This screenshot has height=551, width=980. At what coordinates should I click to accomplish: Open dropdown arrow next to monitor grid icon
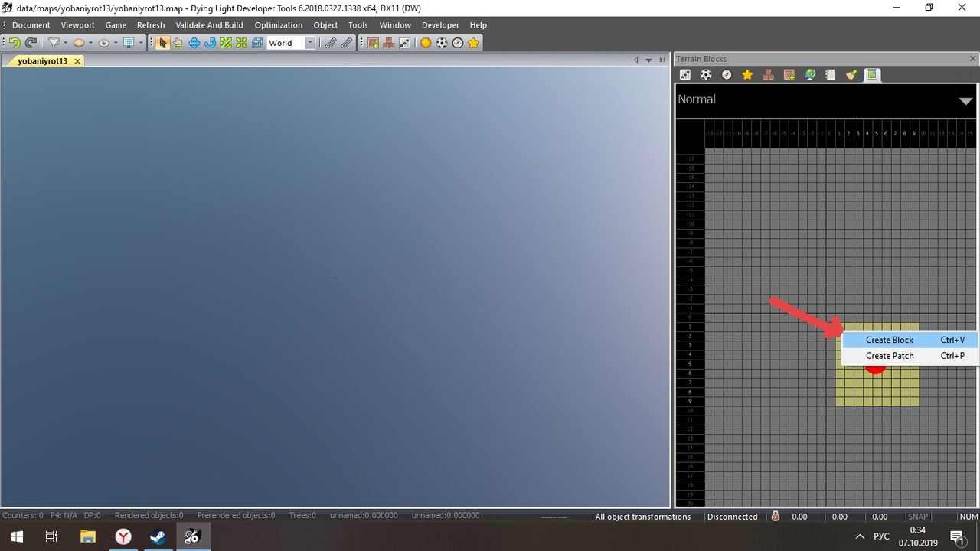click(x=141, y=44)
